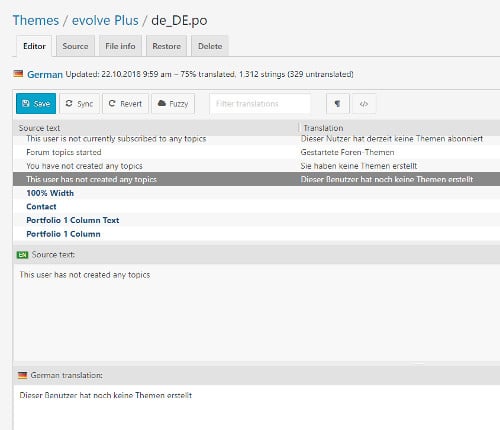Click the Save button
500x430 pixels.
point(36,104)
